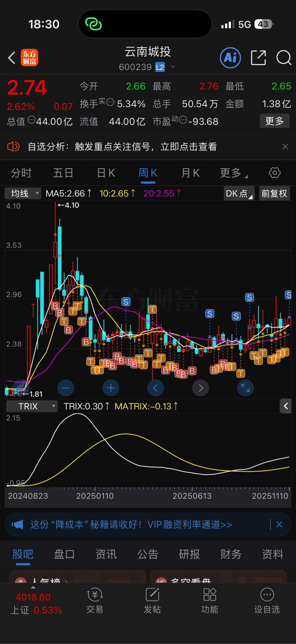Switch to 公告 tab
This screenshot has width=296, height=644.
coord(148,554)
